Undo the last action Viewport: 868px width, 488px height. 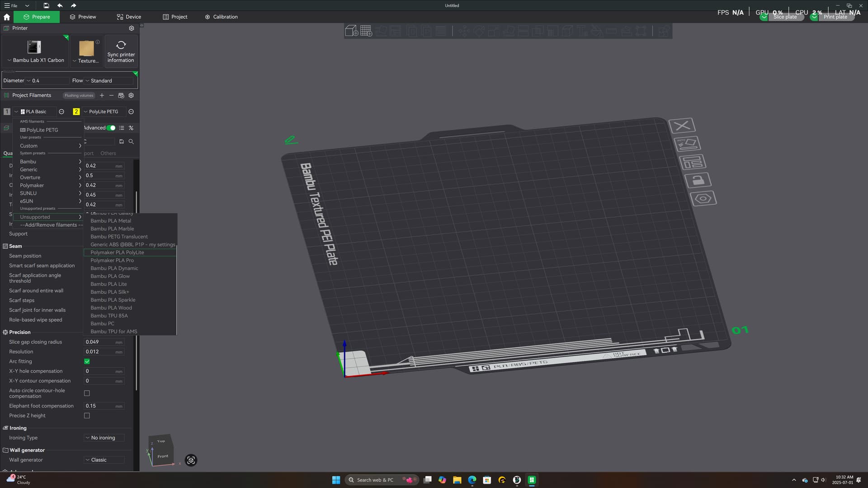click(60, 5)
